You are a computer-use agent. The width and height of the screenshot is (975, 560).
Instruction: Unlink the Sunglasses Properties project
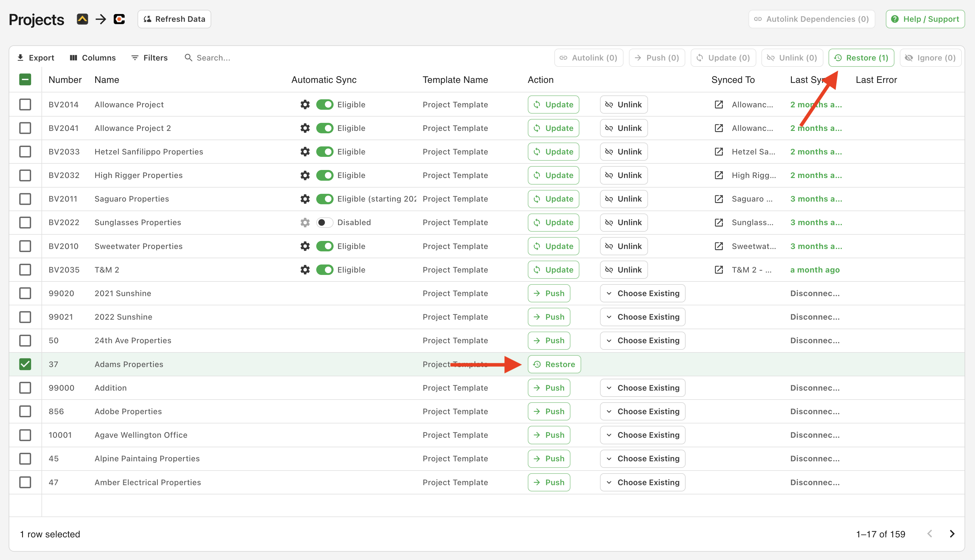point(623,222)
